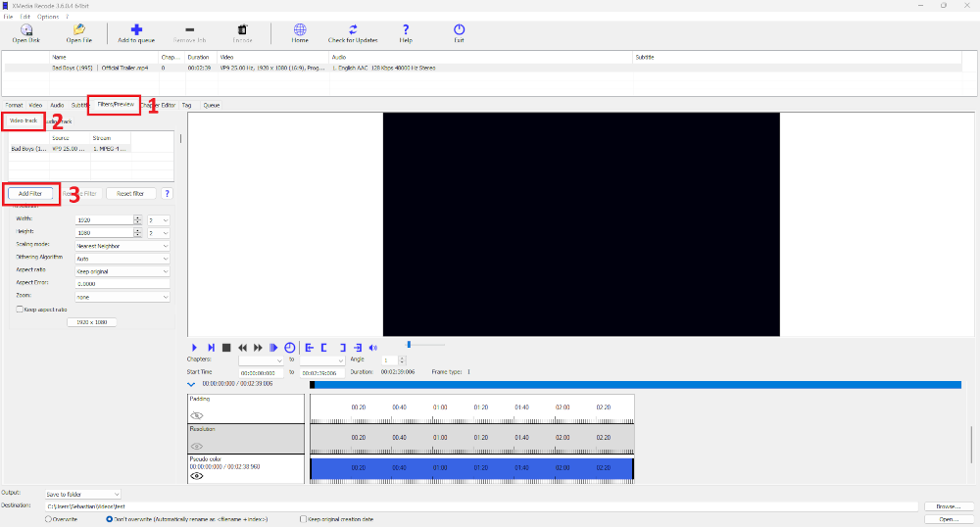Stop the preview playback

coord(227,348)
